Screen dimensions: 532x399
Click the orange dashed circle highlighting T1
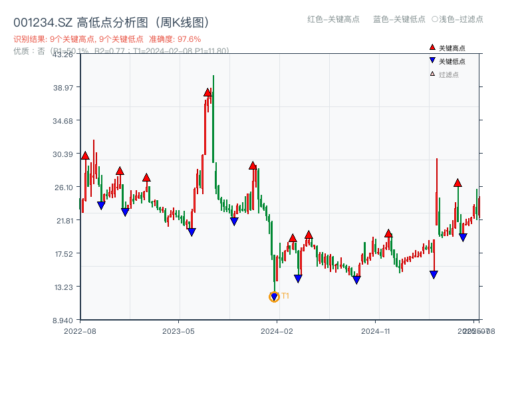pos(274,297)
